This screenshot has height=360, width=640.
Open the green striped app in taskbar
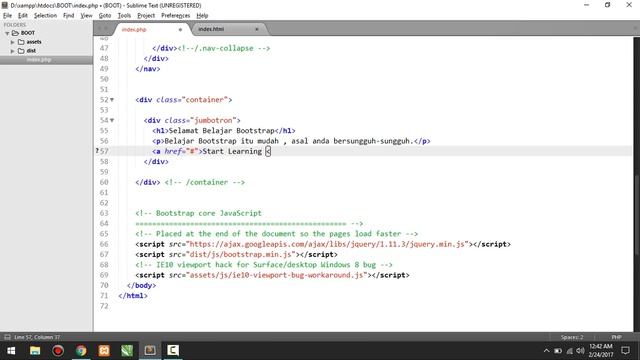[127, 351]
